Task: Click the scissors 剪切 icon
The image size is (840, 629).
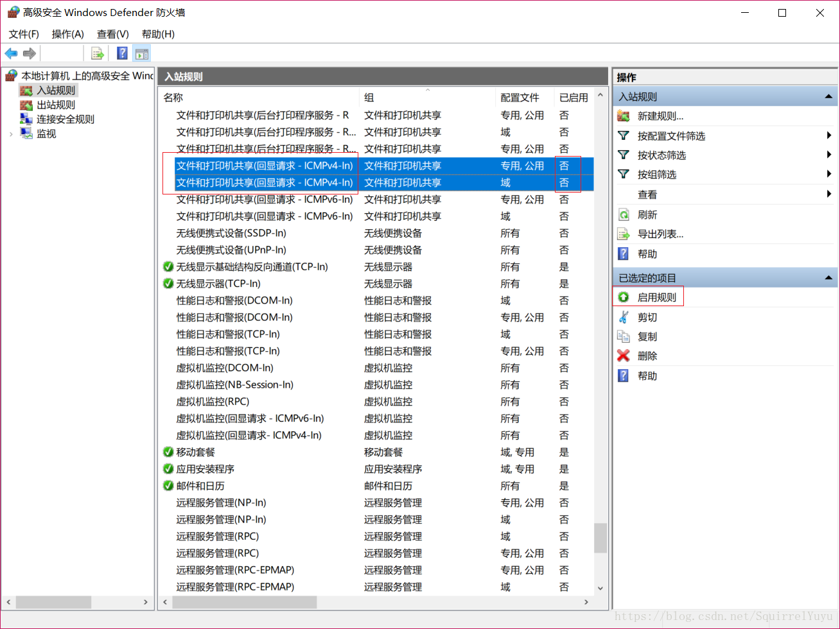Action: point(623,317)
